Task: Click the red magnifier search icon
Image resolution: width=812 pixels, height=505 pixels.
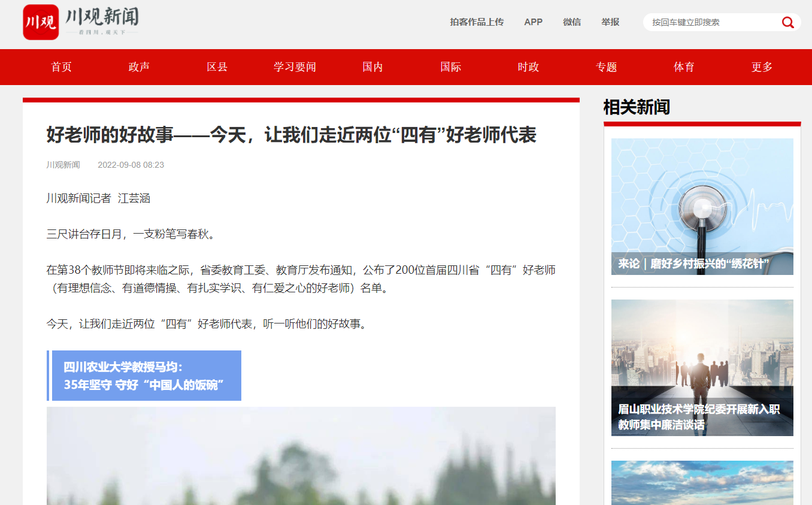Action: click(787, 23)
